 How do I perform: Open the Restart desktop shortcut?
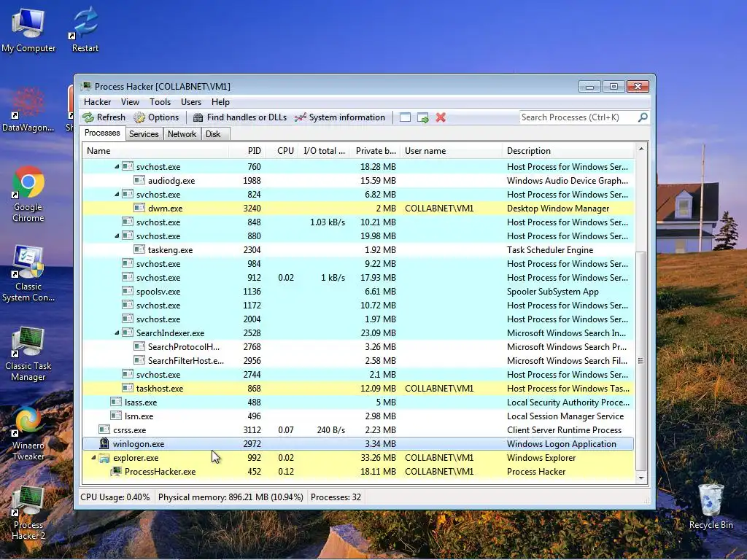(x=85, y=30)
